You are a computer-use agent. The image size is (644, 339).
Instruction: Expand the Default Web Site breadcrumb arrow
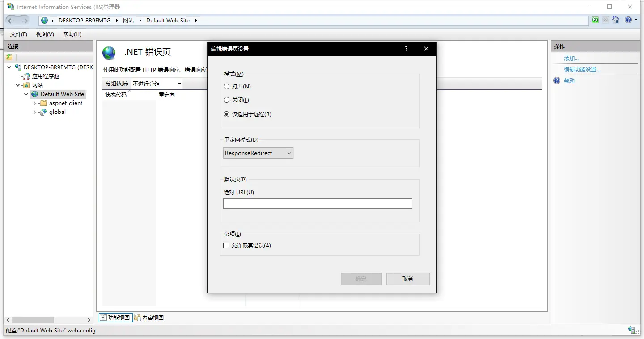coord(196,21)
